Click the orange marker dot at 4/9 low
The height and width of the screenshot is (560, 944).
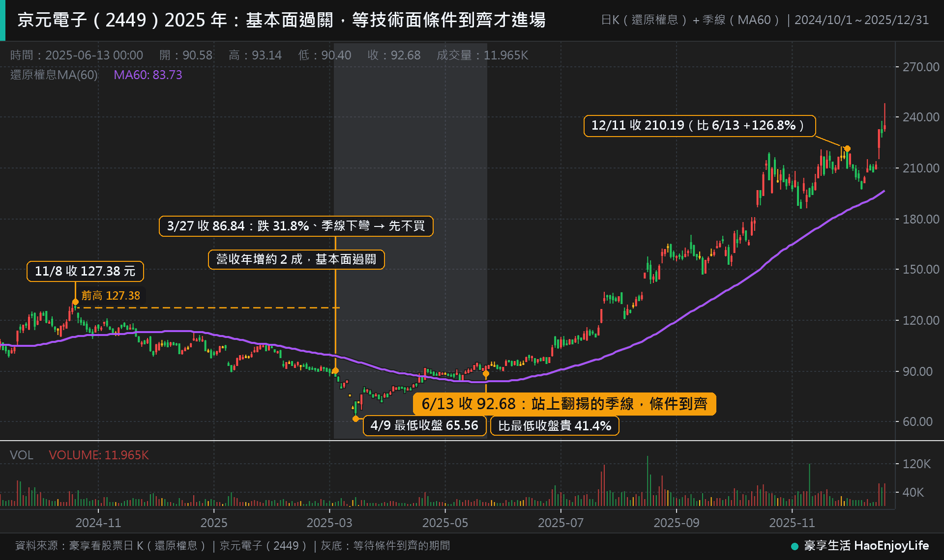(x=355, y=419)
